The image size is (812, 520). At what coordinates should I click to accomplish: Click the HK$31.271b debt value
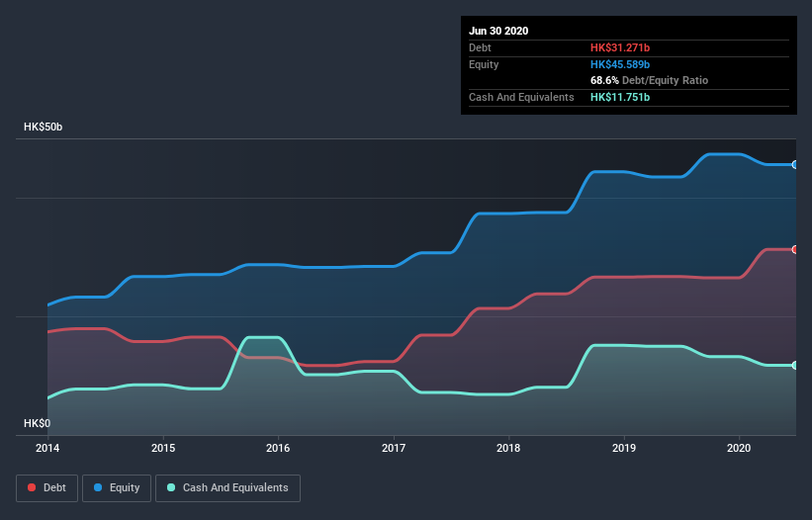pyautogui.click(x=620, y=47)
